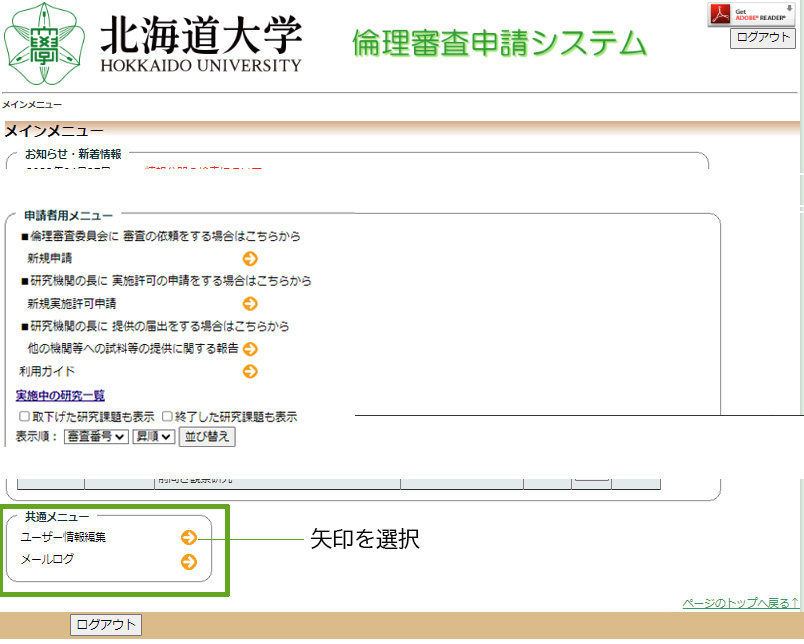Click ログアウト at the bottom of page

click(104, 624)
